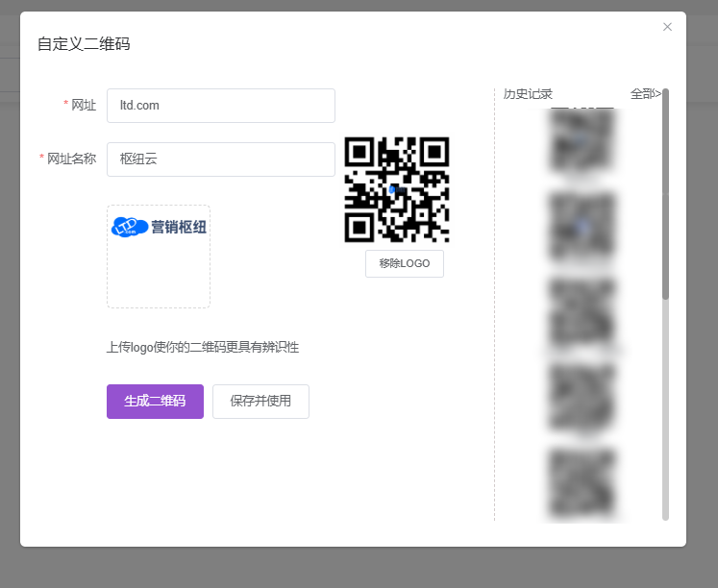Select the second blurred history QR thumbnail

click(582, 227)
